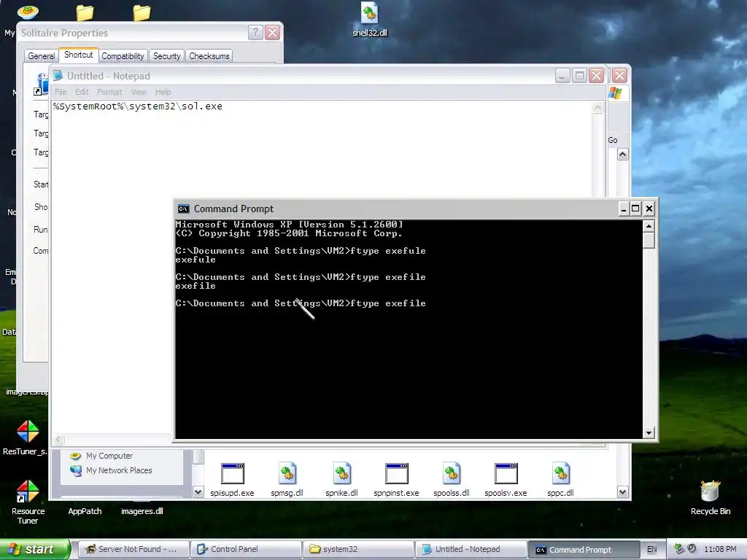
Task: Click the Notepad title bar icon
Action: tap(58, 75)
